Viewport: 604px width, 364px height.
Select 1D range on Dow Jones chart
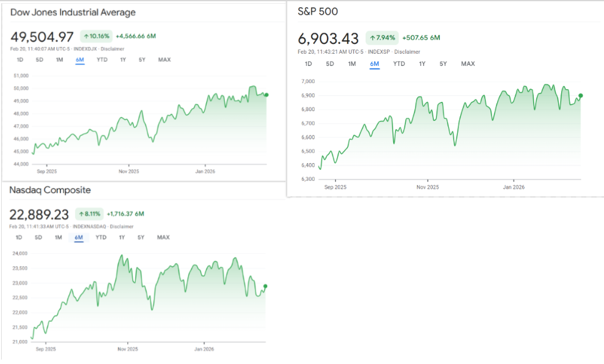pyautogui.click(x=20, y=60)
